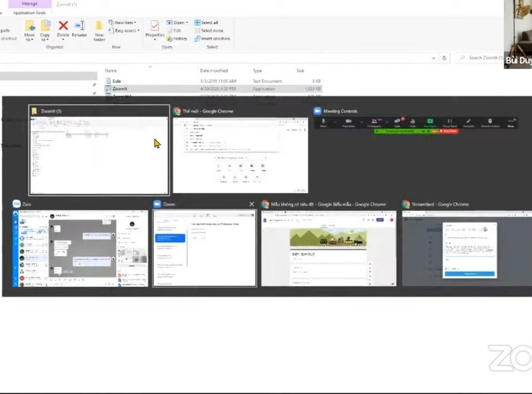Expand the Easy access dropdown
This screenshot has height=394, width=532.
tap(124, 31)
